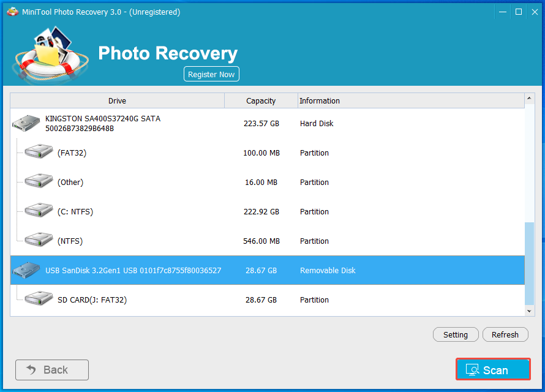Screen dimensions: 545x392
Task: Select the "SD CARD(J: FAT32)" label
Action: [92, 300]
